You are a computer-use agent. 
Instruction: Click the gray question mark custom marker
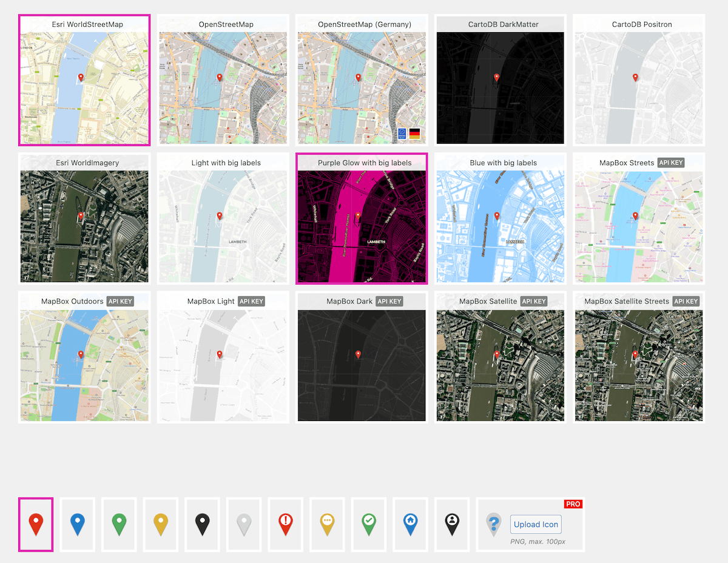[493, 524]
